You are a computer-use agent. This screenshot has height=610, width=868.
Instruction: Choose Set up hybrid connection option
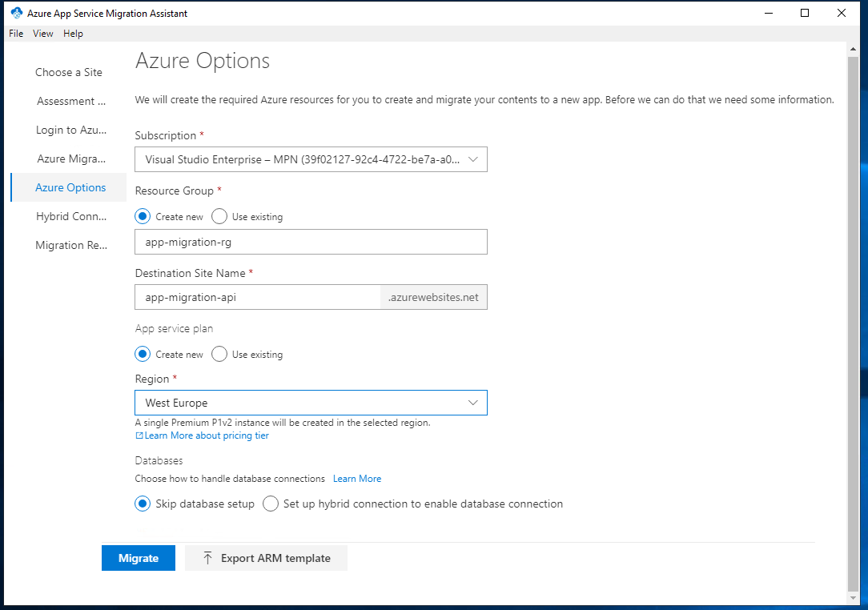click(271, 504)
